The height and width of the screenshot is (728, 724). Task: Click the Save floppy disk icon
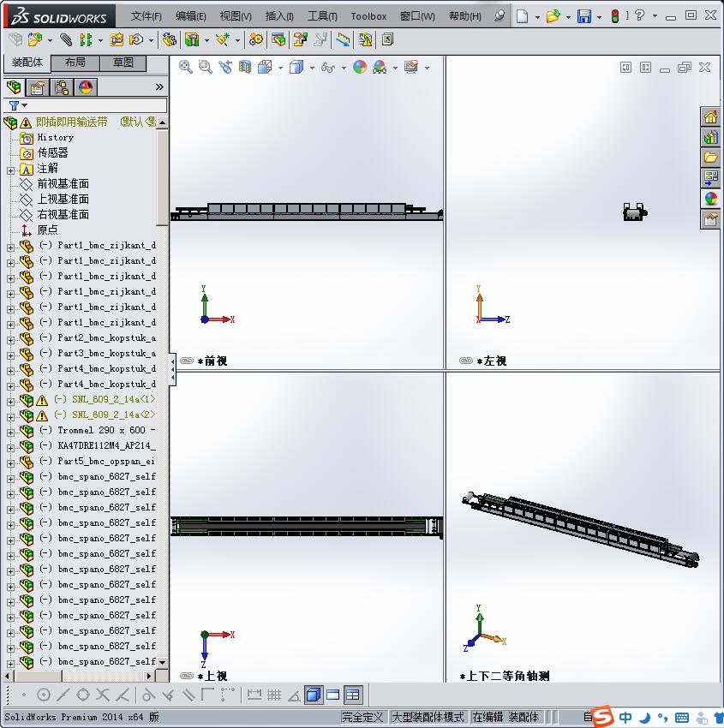click(x=583, y=17)
